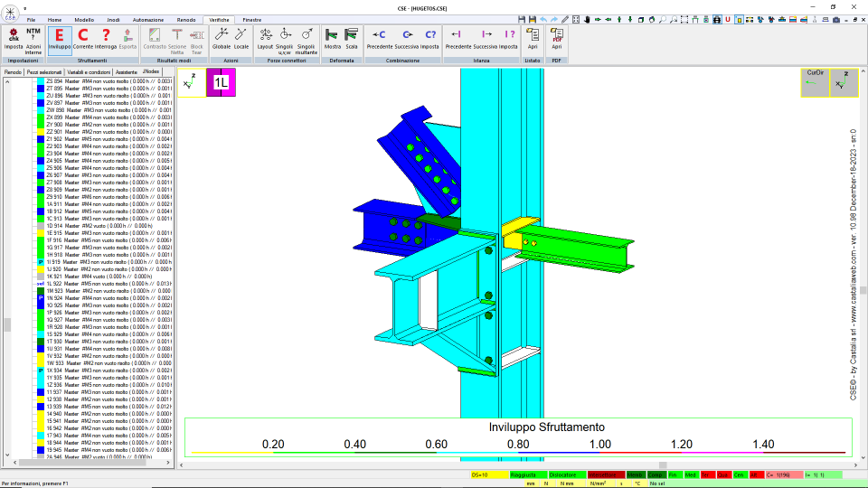This screenshot has width=868, height=488.
Task: Switch to Variabili e condizioni panel tab
Action: coord(89,72)
